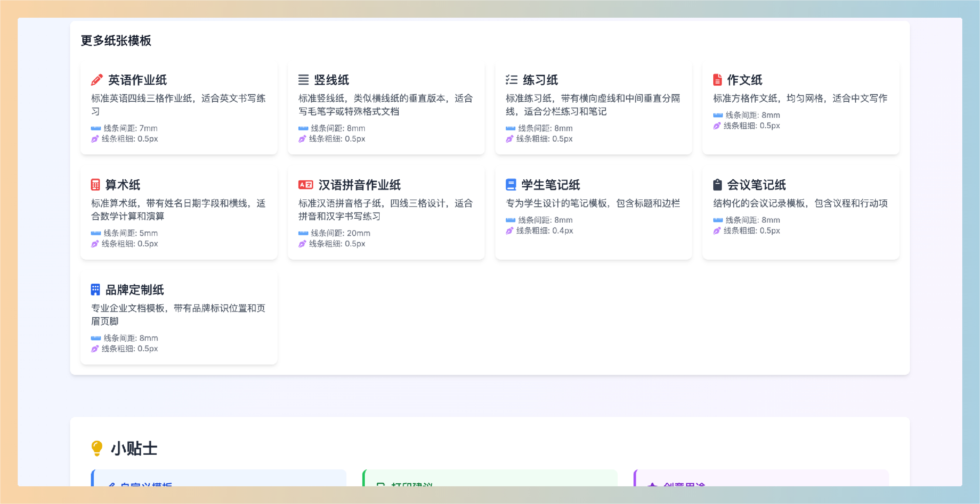Click the blue book icon for 学生笔记纸
The height and width of the screenshot is (504, 980).
[x=511, y=185]
